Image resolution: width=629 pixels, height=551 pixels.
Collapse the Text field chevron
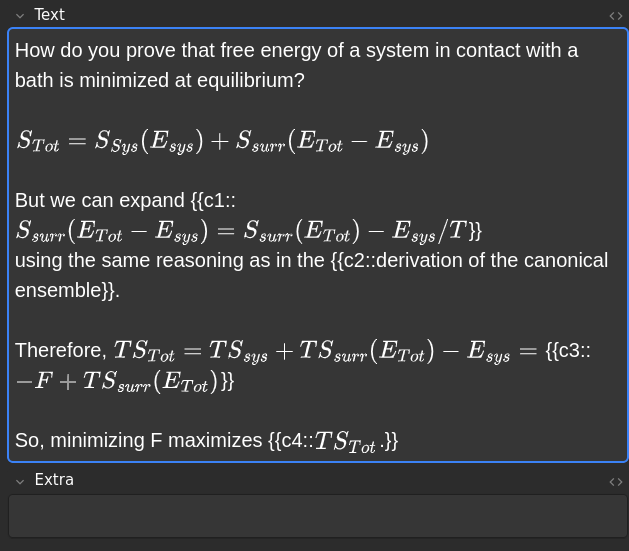[x=20, y=16]
